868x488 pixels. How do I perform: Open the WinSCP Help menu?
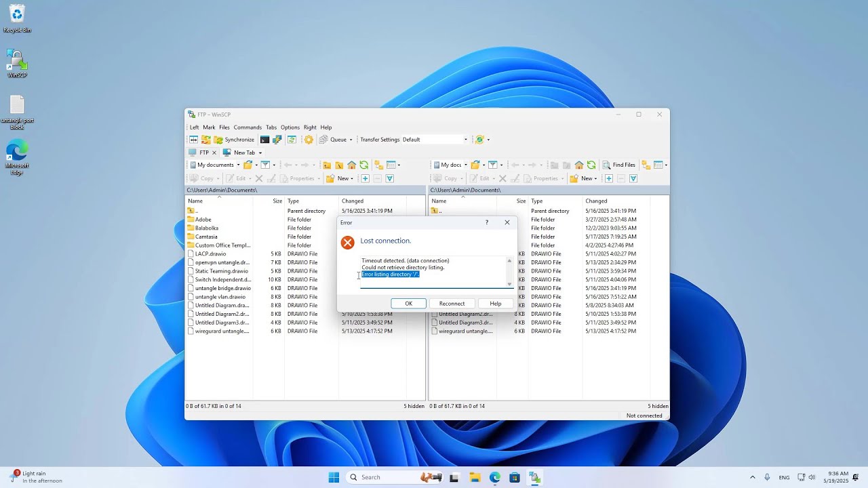326,127
